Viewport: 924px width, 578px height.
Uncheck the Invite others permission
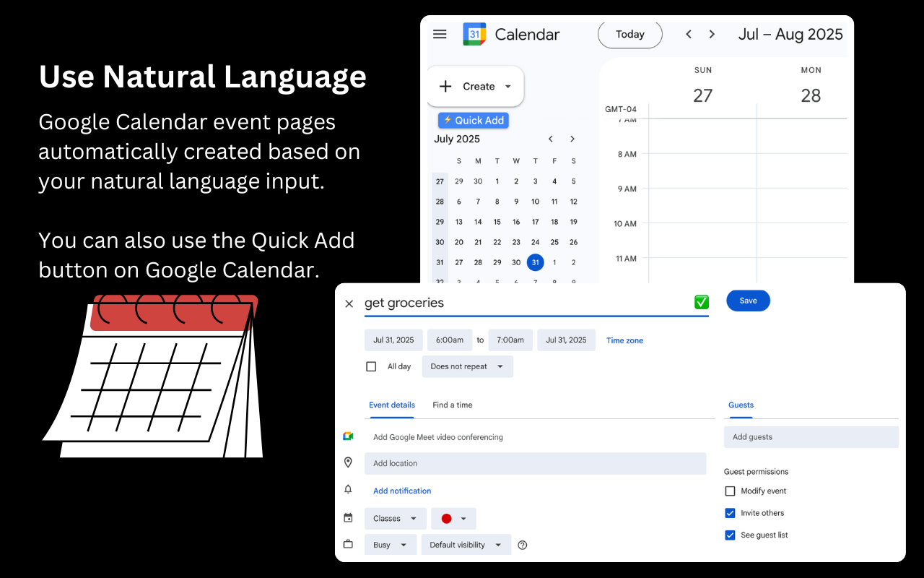point(730,513)
